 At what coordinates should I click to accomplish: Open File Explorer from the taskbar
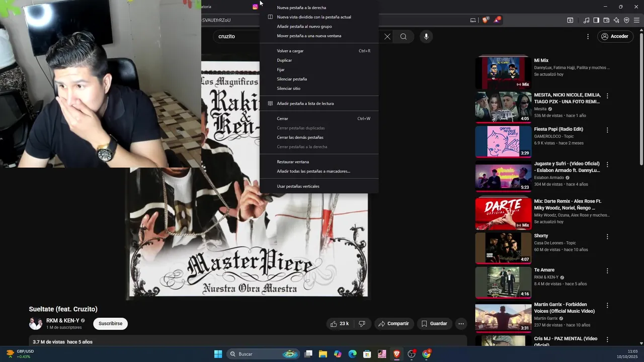(x=323, y=354)
